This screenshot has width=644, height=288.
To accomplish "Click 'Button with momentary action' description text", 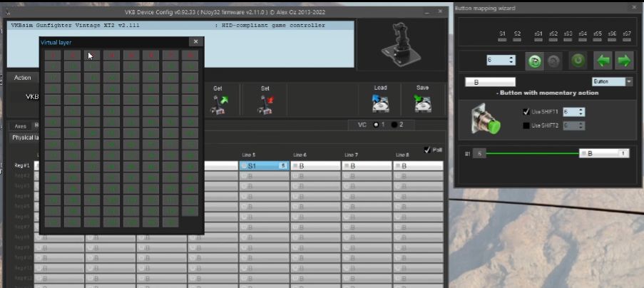I will click(547, 93).
